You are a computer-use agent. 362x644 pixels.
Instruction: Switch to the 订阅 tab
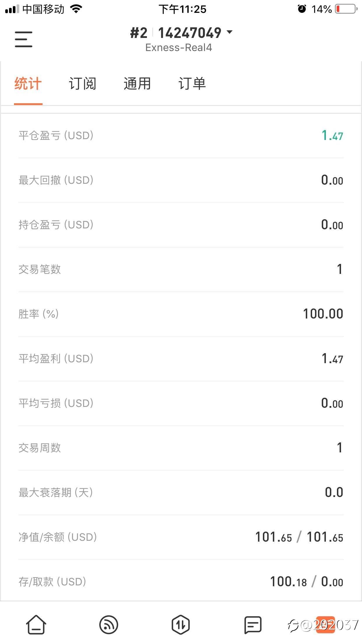coord(82,84)
